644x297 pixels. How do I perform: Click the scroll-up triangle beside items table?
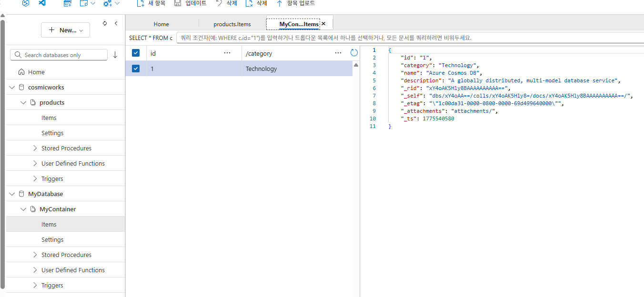(356, 65)
